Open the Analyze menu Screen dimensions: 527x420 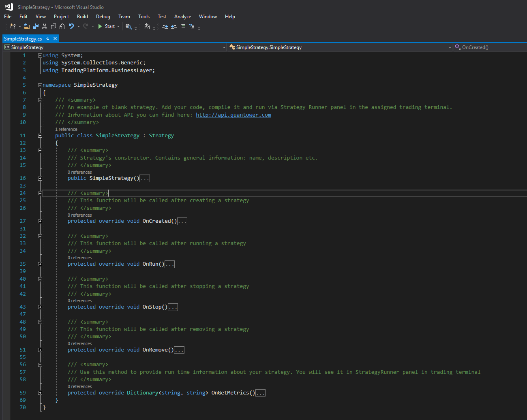[182, 17]
